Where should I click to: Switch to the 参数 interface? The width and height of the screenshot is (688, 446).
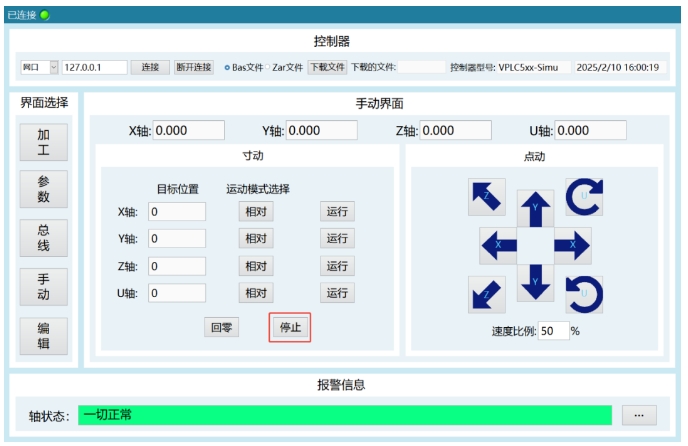[x=43, y=189]
